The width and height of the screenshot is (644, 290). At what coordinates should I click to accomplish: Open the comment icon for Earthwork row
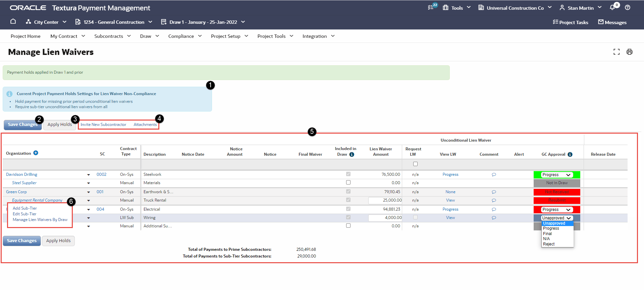pyautogui.click(x=494, y=192)
